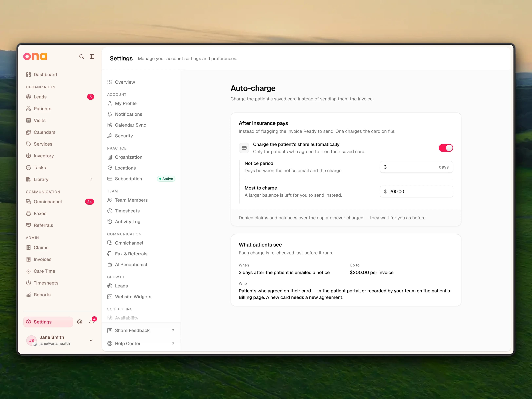Open Invoices under Admin
532x399 pixels.
click(x=60, y=259)
